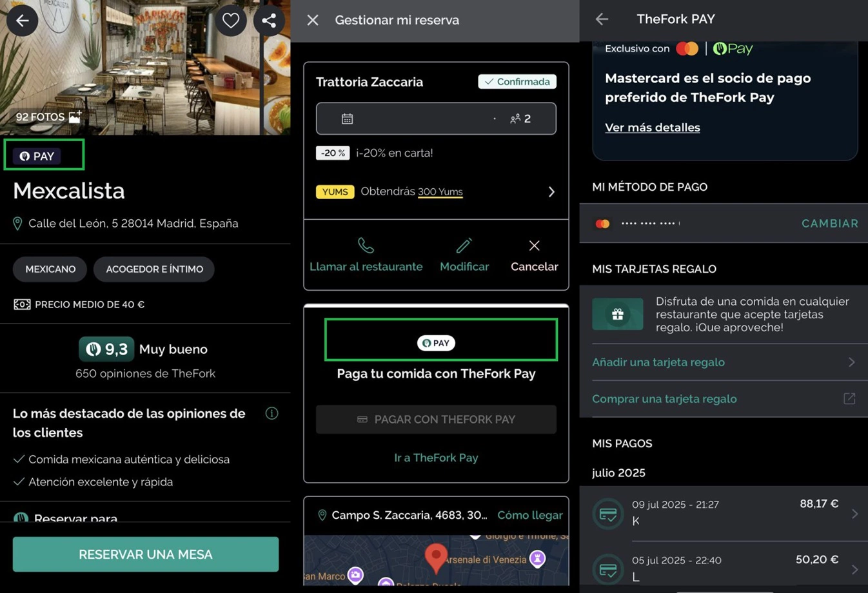The height and width of the screenshot is (593, 868).
Task: Tap payment icon for 05 jul 2025
Action: (x=608, y=570)
